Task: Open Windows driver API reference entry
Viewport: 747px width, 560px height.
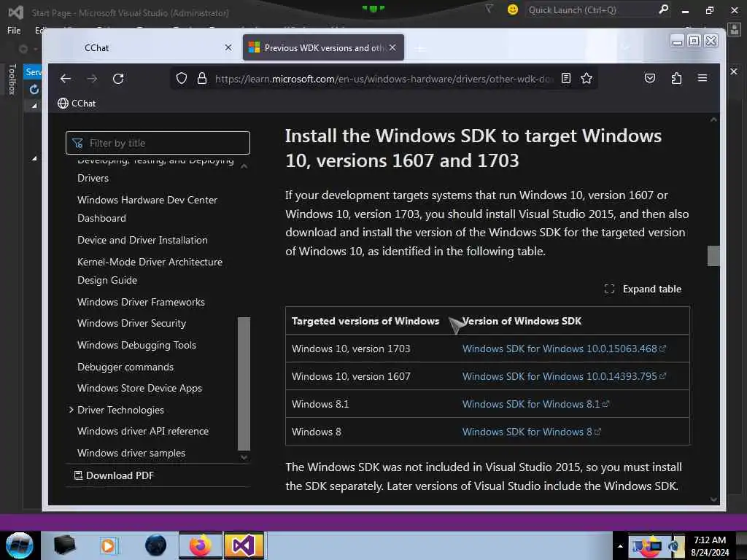Action: click(143, 431)
